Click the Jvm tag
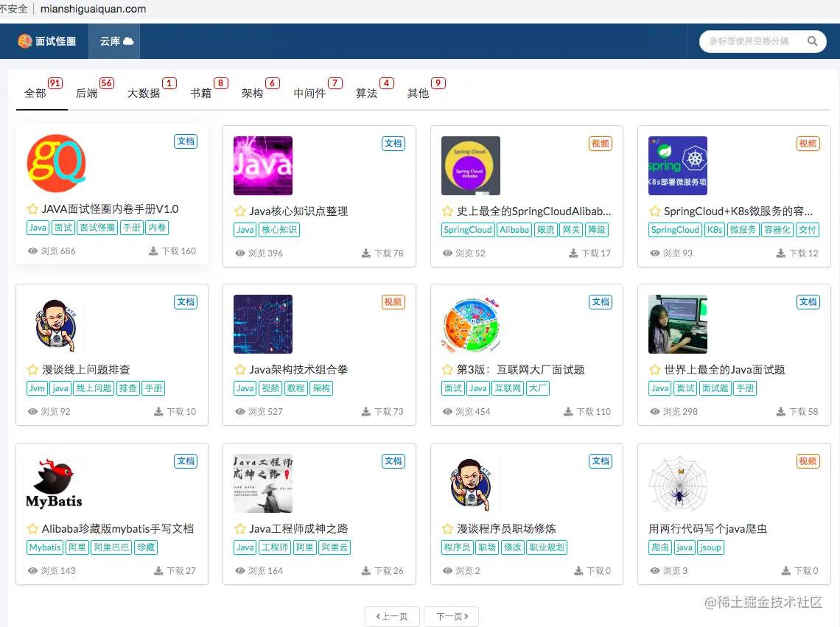The image size is (840, 627). tap(37, 388)
